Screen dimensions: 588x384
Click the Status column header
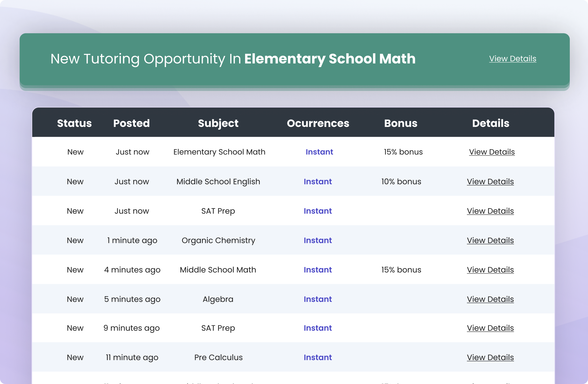(74, 123)
